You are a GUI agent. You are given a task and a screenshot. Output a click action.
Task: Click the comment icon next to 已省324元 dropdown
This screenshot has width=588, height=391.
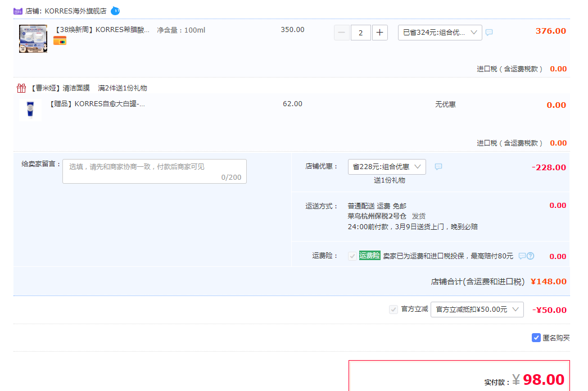tap(489, 33)
